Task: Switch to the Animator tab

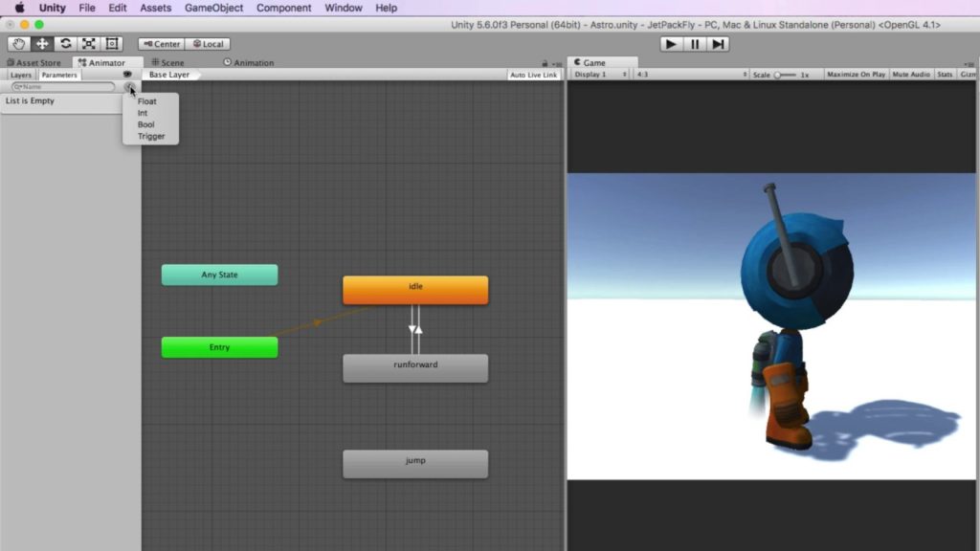Action: [x=101, y=62]
